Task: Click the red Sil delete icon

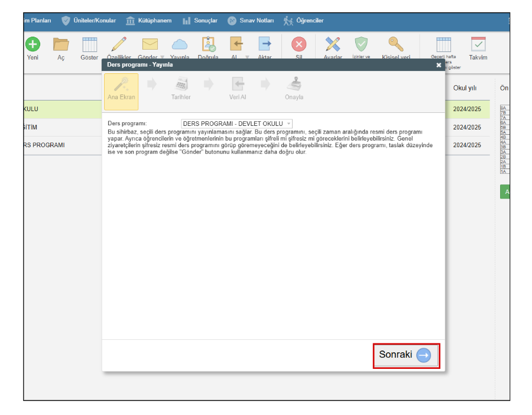Action: [x=299, y=44]
